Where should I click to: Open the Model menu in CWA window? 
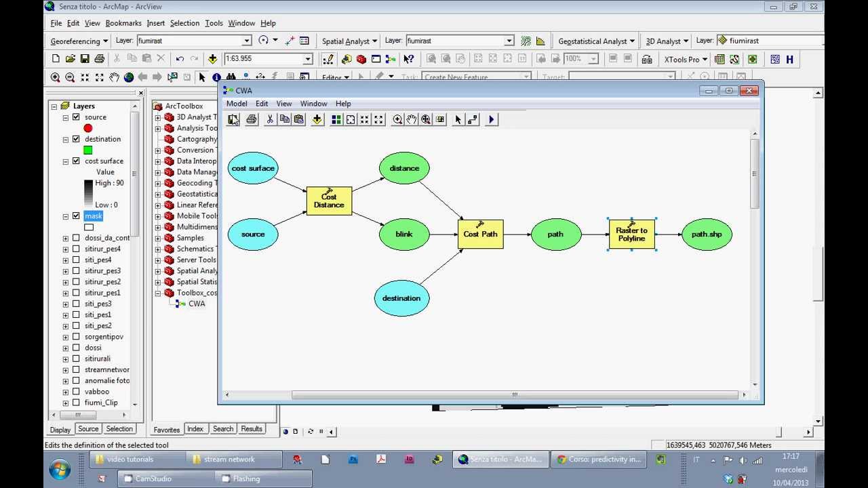(237, 104)
